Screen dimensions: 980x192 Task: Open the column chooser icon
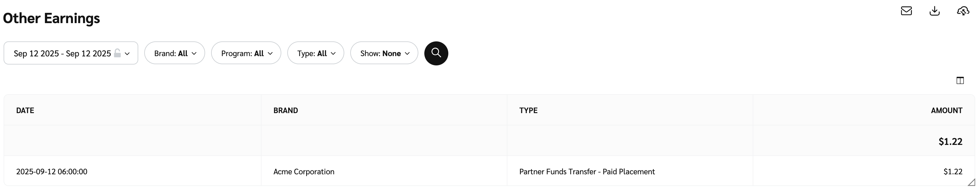pos(960,80)
